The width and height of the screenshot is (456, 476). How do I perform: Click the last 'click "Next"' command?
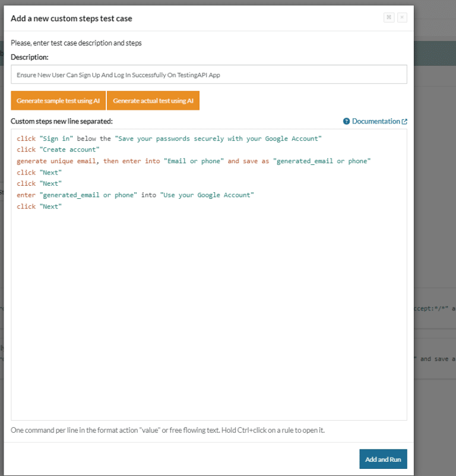click(39, 206)
